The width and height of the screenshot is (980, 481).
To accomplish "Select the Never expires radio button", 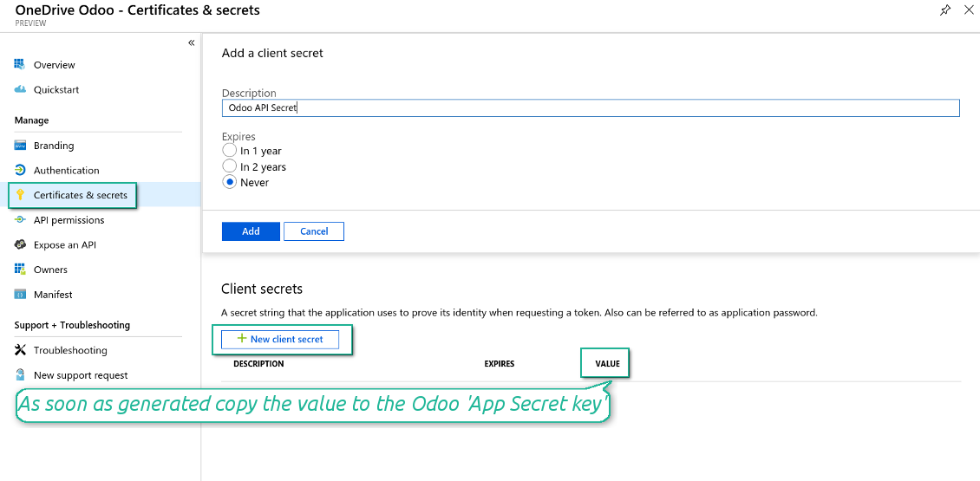I will (x=230, y=182).
